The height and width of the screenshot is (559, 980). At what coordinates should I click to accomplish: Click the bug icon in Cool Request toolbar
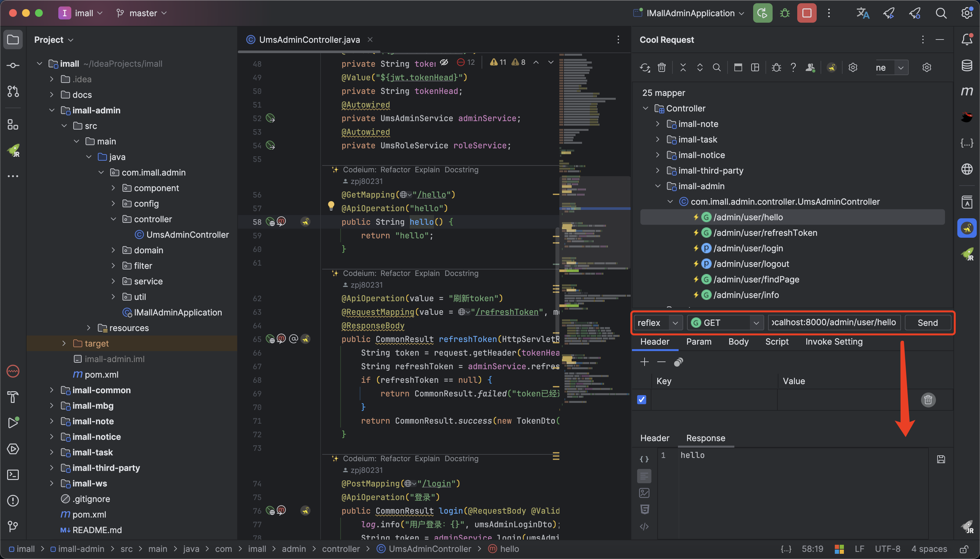pos(776,68)
